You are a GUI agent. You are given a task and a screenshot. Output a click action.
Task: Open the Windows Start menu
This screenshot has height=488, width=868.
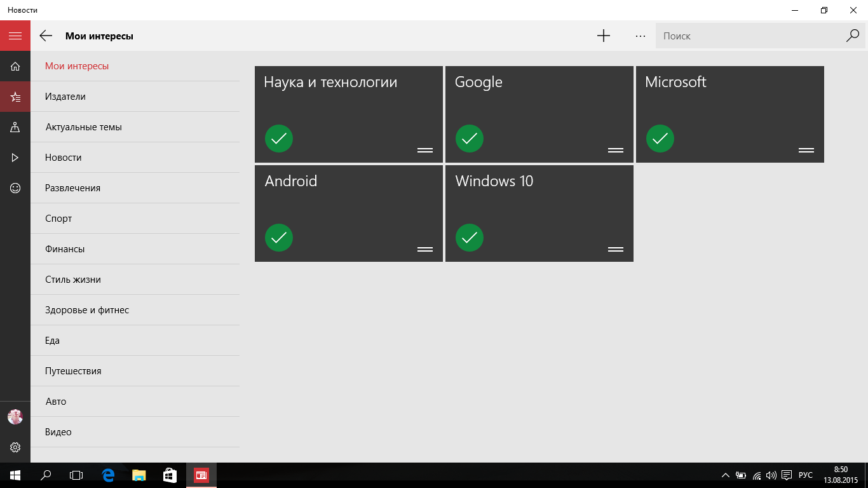15,475
